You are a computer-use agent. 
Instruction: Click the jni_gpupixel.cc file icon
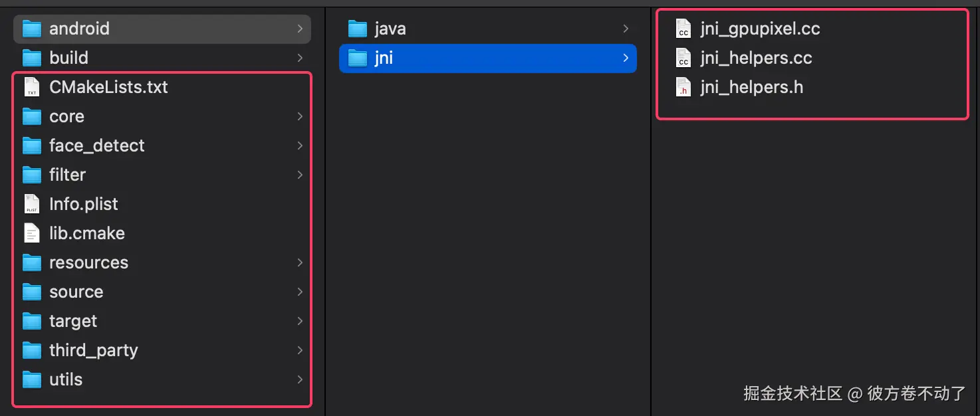pyautogui.click(x=683, y=29)
